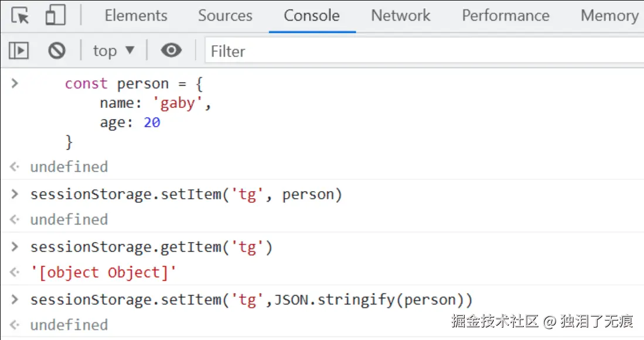Open the Network tab
Image resolution: width=644 pixels, height=340 pixels.
pyautogui.click(x=401, y=16)
